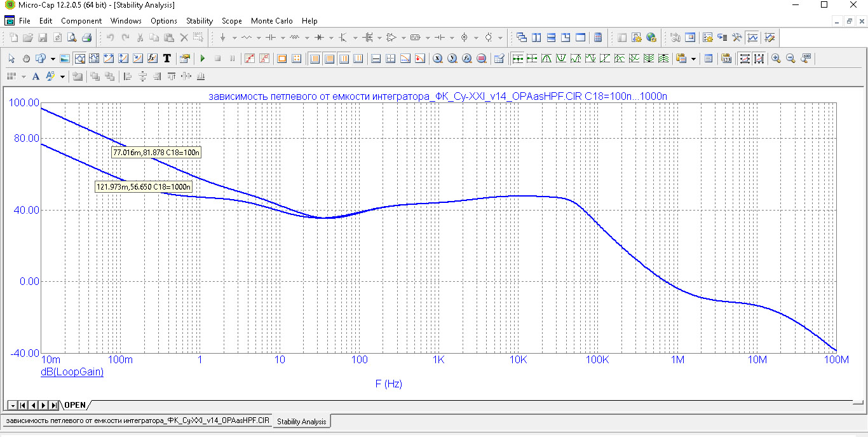Toggle the analysis plot icon in top-right toolbar
This screenshot has height=437, width=868.
tap(753, 38)
